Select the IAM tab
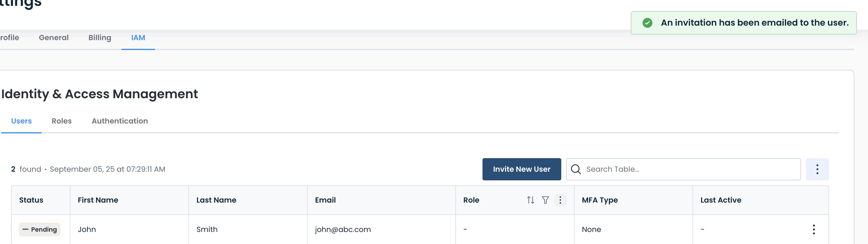Viewport: 868px width, 244px height. pos(138,38)
